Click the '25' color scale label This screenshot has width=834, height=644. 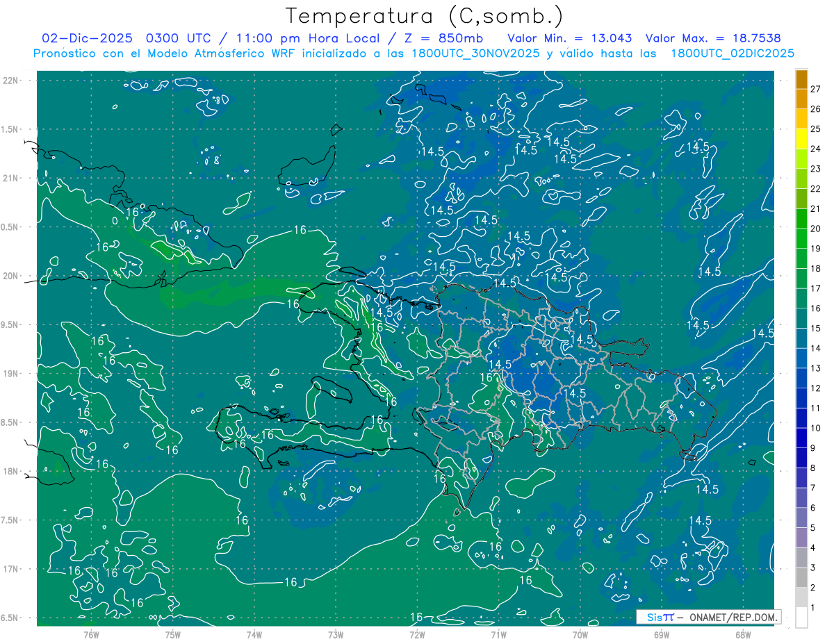815,129
